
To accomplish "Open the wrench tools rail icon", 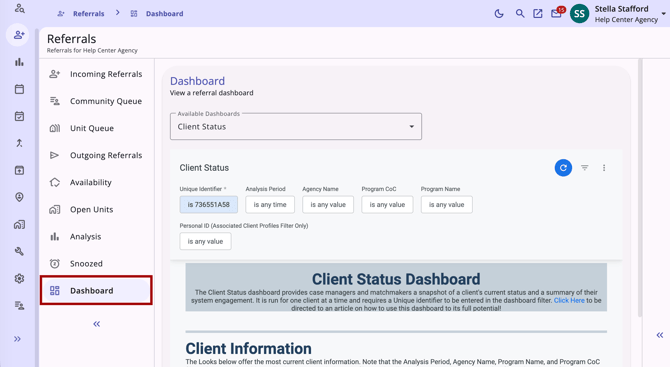I will coord(19,251).
